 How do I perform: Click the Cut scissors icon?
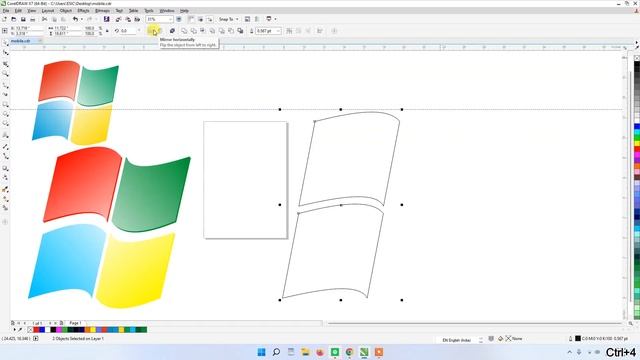click(44, 19)
